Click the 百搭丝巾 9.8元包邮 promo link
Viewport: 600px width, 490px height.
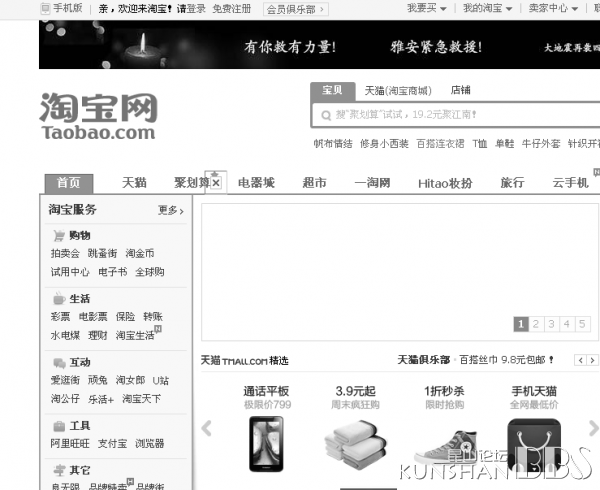[507, 360]
